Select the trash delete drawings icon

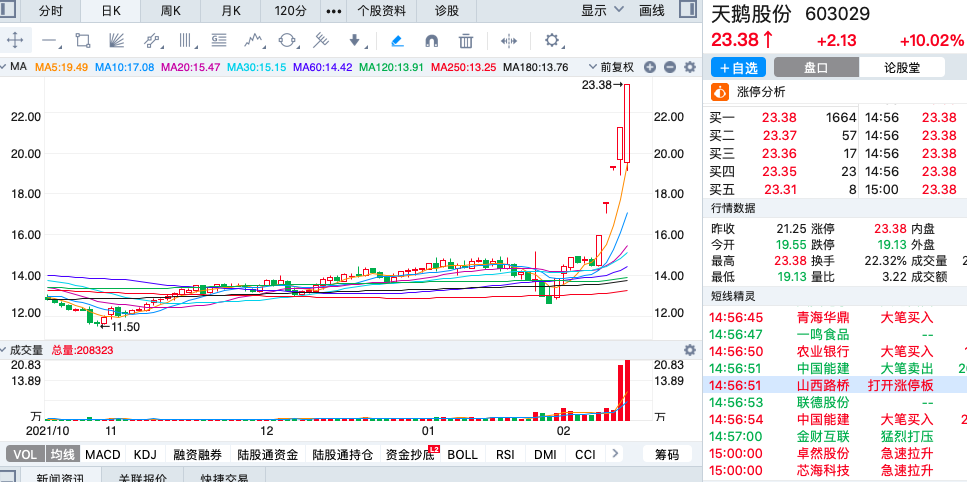(466, 41)
